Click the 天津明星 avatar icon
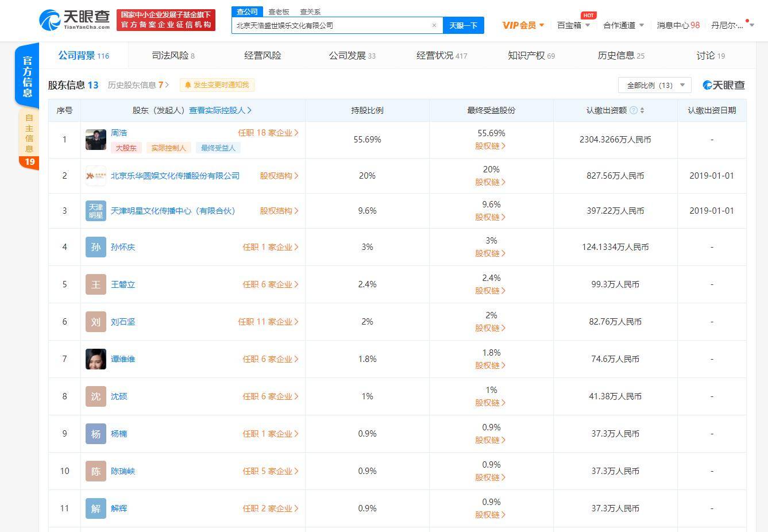The image size is (768, 532). pyautogui.click(x=96, y=211)
